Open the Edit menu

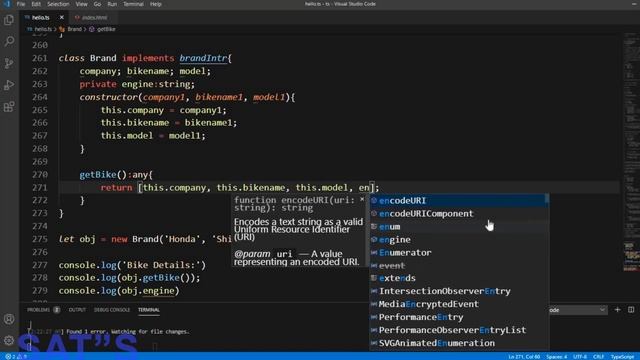click(36, 4)
